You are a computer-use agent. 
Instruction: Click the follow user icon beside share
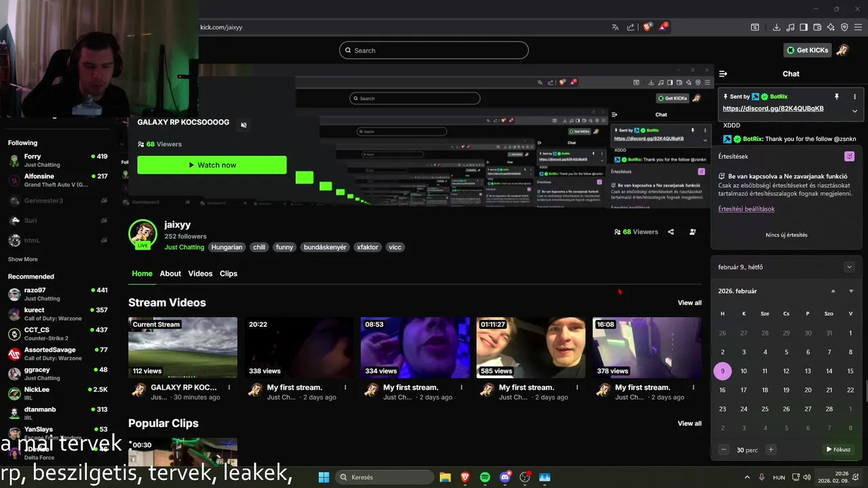(x=692, y=232)
